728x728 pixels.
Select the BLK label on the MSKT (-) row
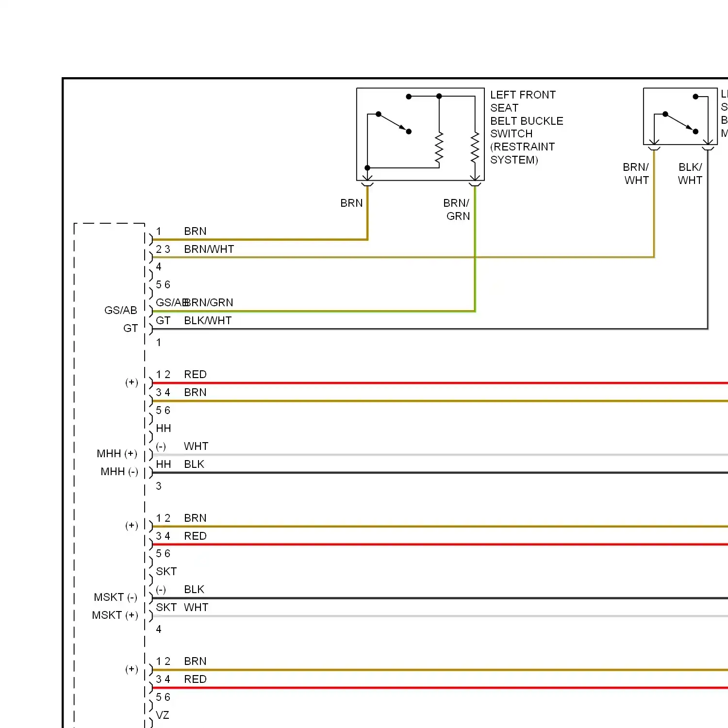pos(194,589)
